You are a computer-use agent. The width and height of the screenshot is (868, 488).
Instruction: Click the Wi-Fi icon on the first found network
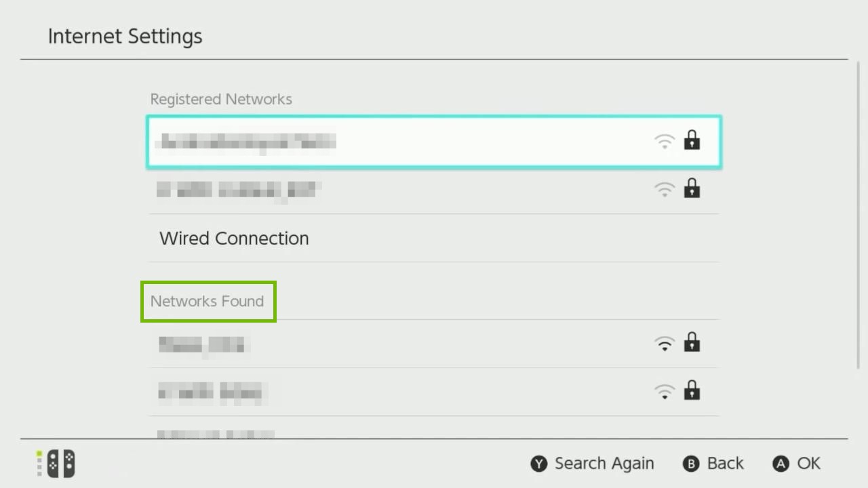pyautogui.click(x=665, y=344)
